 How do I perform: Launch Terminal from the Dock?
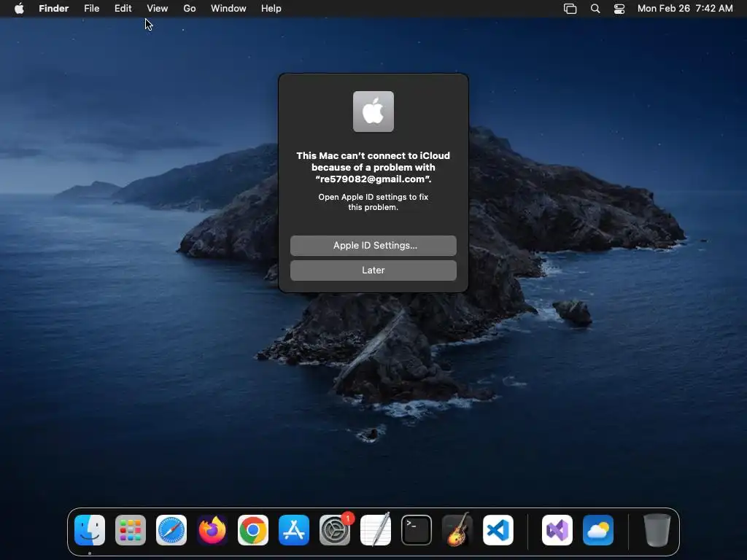[x=417, y=530]
